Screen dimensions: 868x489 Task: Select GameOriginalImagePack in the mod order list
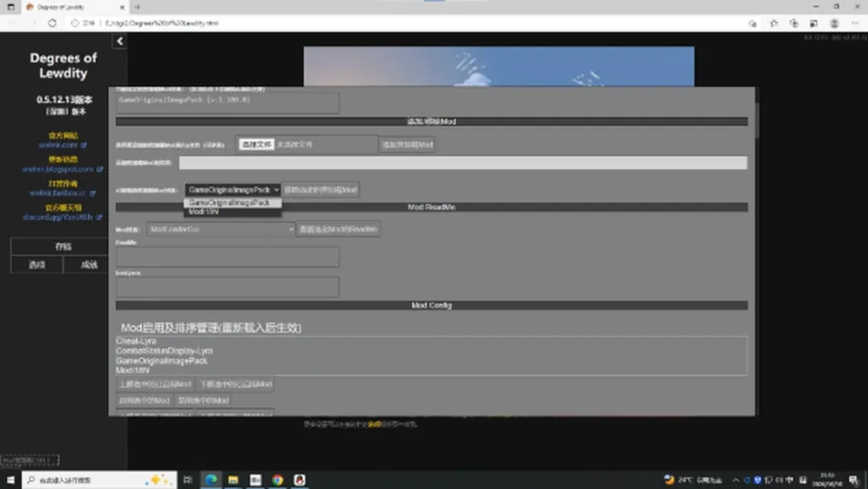[x=161, y=361]
